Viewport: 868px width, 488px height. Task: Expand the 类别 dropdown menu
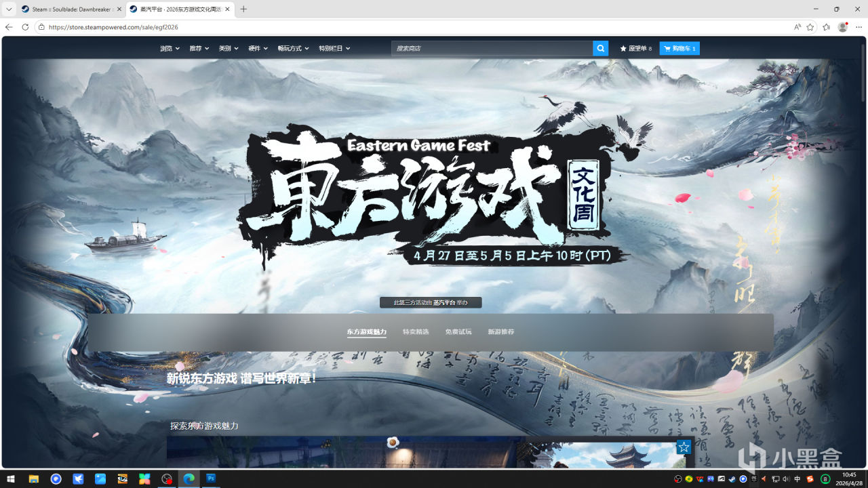[229, 48]
